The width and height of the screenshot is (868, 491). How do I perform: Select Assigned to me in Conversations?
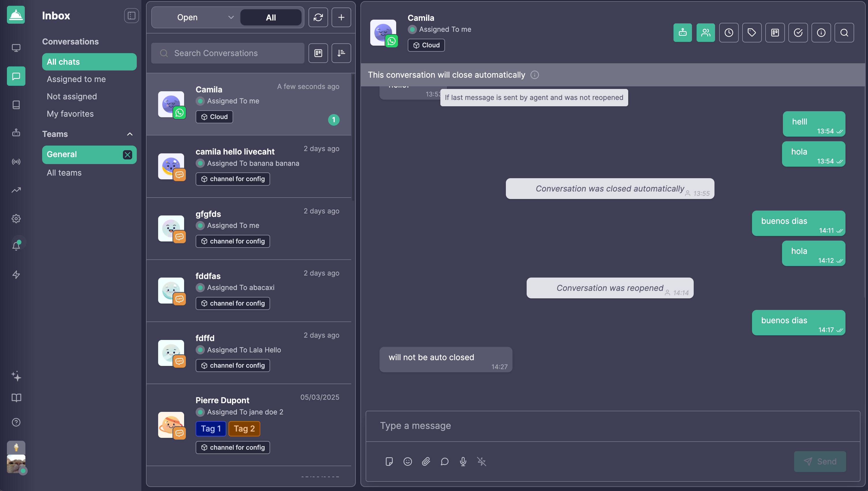click(76, 79)
